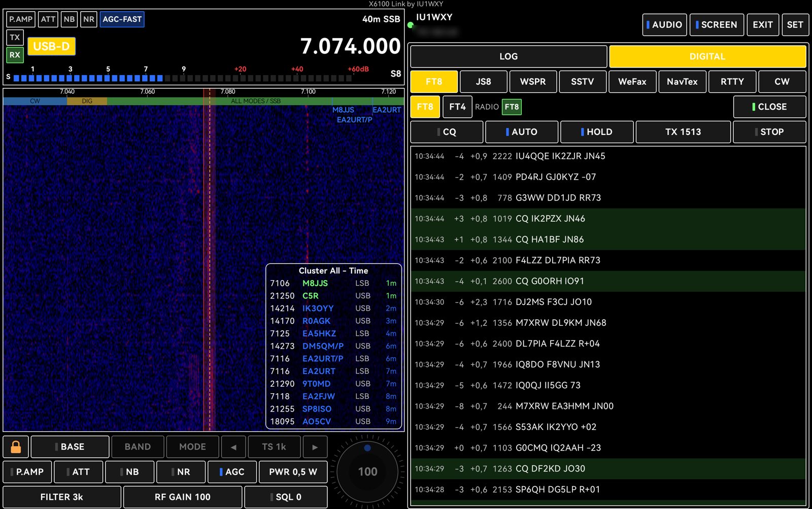Viewport: 812px width, 509px height.
Task: Click the TX indicator box
Action: point(15,38)
